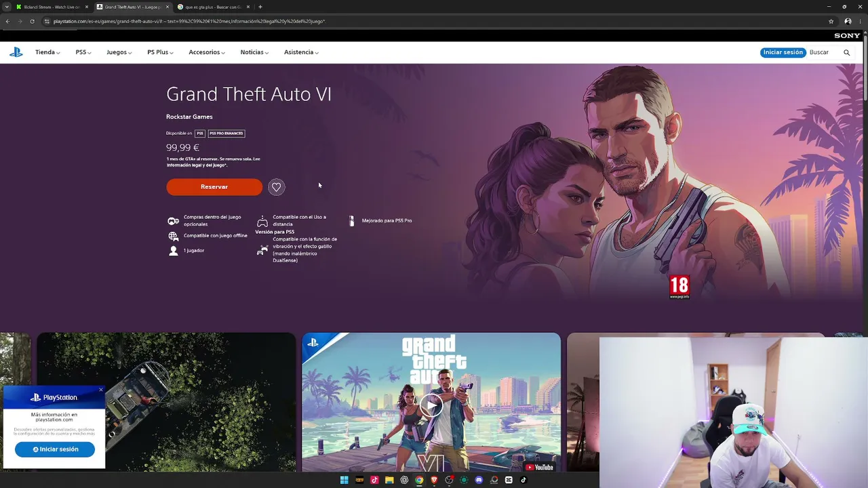Click the Grand Theft Auto VI title
Screen dimensions: 868x488
click(x=249, y=94)
